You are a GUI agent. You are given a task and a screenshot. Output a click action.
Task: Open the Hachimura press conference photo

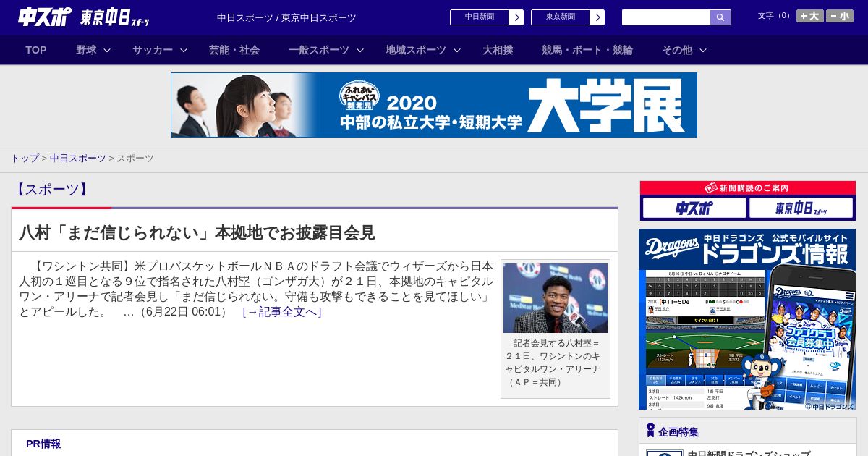point(556,298)
